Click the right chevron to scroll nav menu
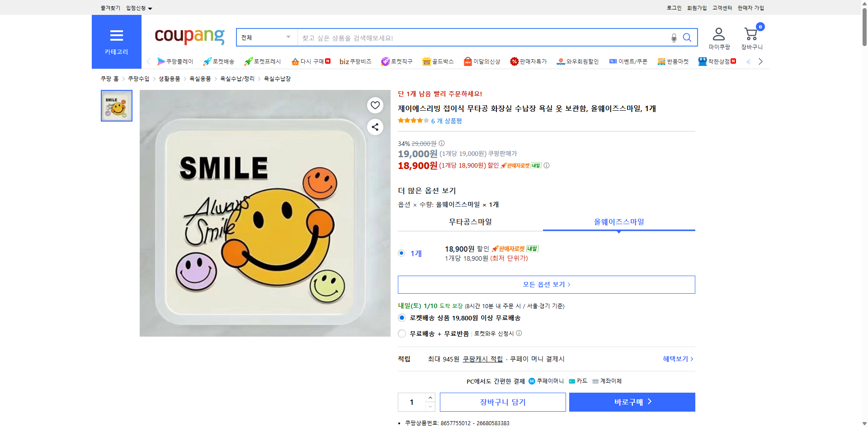This screenshot has width=868, height=427. [x=761, y=61]
